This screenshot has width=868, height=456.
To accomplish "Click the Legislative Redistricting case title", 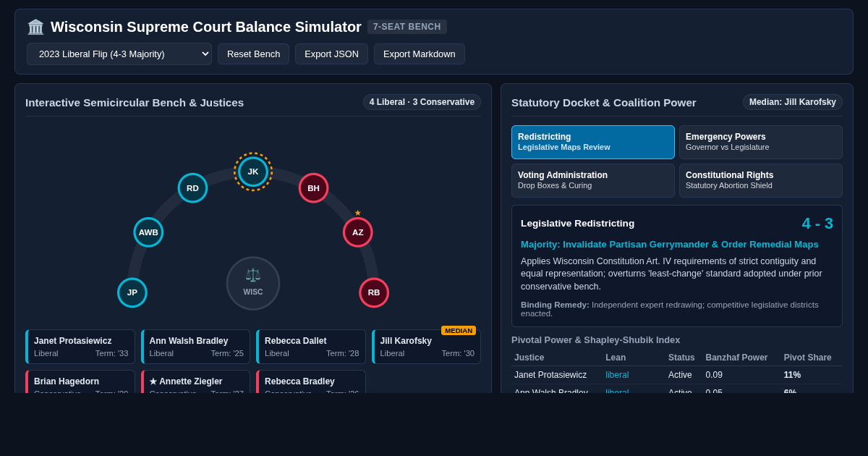I will pyautogui.click(x=577, y=224).
